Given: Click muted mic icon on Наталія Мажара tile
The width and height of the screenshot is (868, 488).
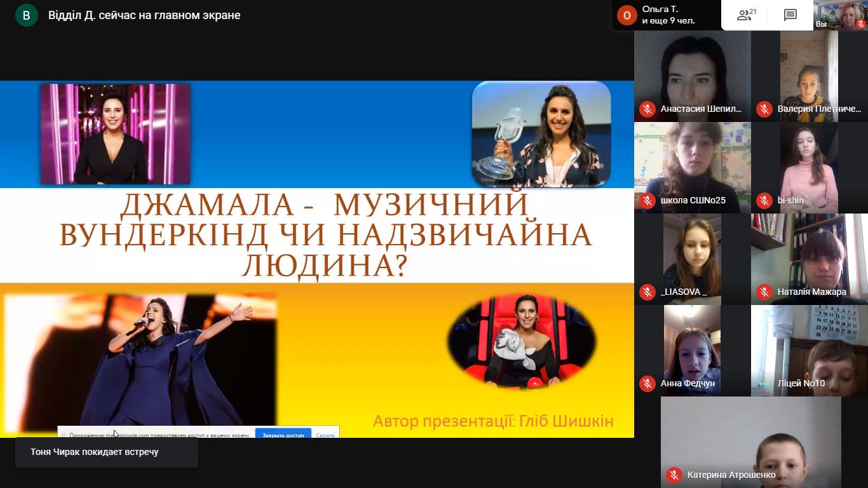Looking at the screenshot, I should tap(764, 292).
